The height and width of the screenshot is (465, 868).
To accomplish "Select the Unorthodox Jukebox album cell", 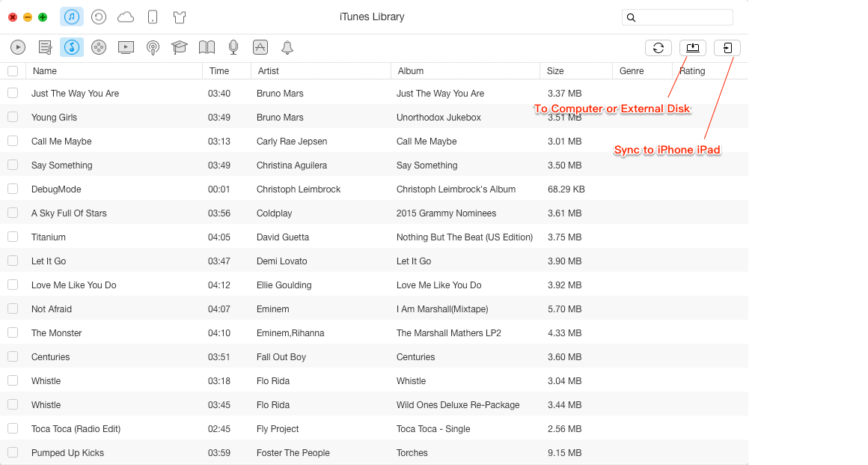I will (x=438, y=118).
